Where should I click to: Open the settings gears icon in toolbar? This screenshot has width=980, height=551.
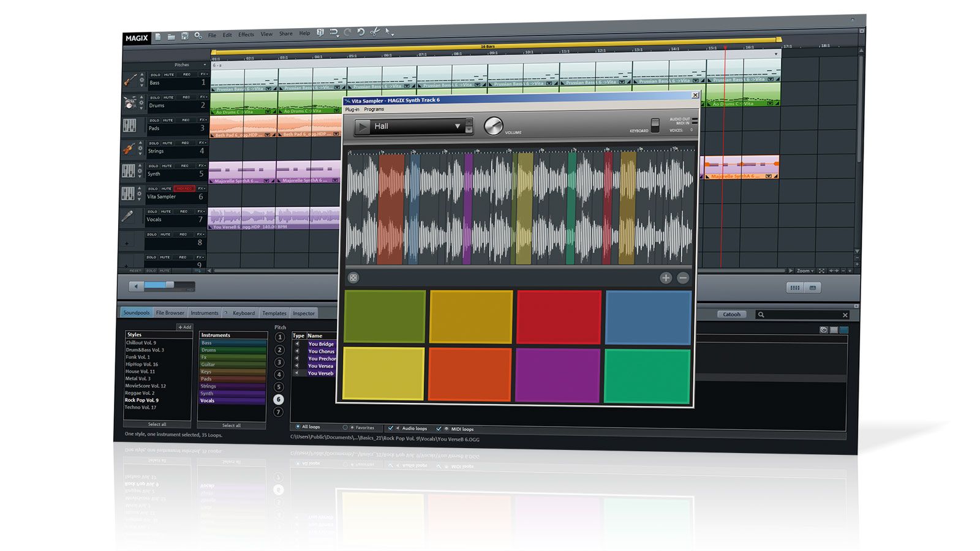point(198,36)
